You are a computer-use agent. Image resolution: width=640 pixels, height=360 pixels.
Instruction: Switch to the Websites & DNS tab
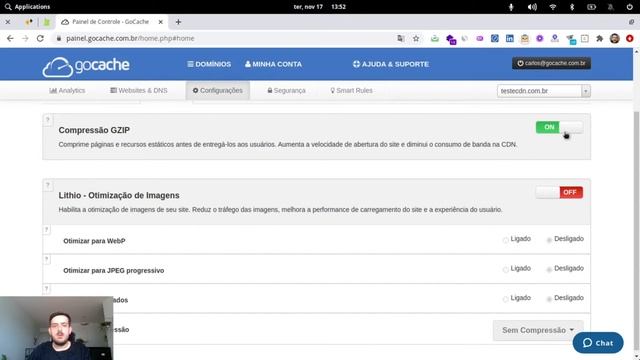139,91
